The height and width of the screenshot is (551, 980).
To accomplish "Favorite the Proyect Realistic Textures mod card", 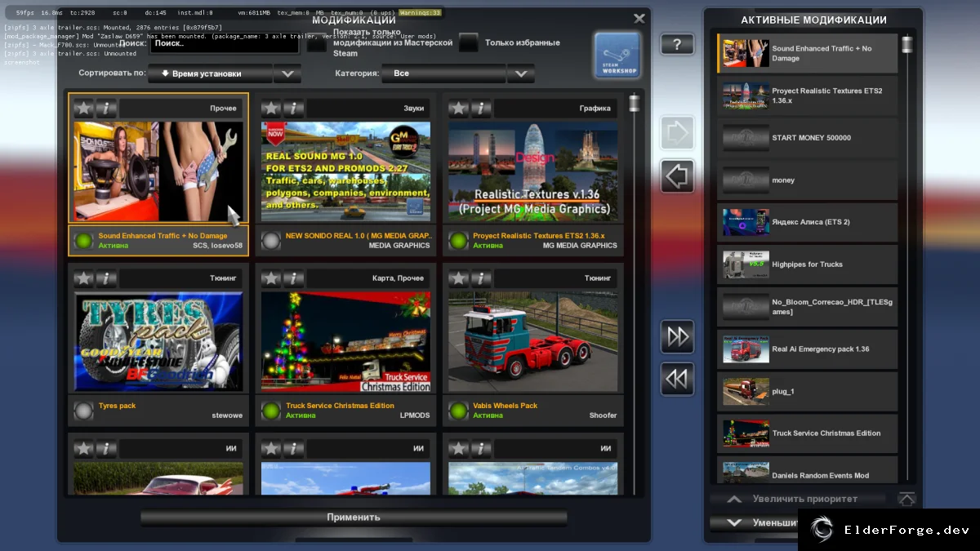I will click(458, 108).
